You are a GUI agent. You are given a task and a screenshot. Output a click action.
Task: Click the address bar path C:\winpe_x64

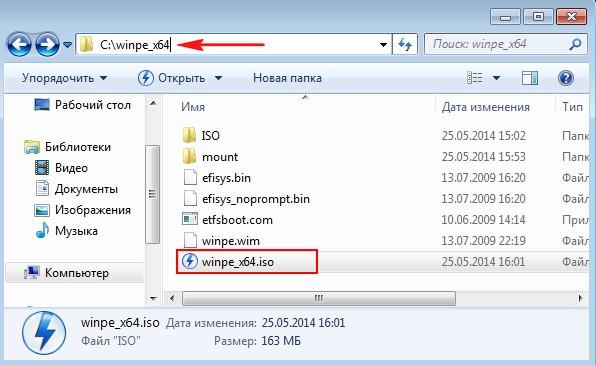point(135,45)
